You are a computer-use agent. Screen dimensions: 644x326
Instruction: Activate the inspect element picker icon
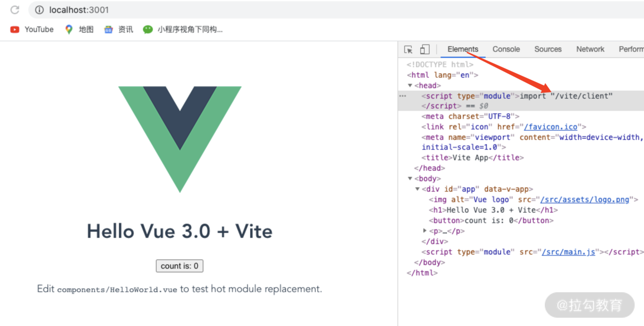click(408, 49)
